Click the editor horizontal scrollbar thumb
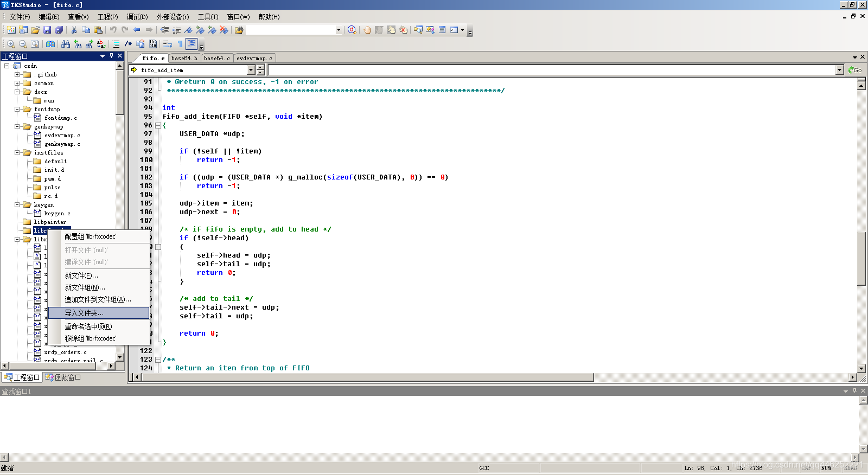Image resolution: width=868 pixels, height=475 pixels. point(367,377)
